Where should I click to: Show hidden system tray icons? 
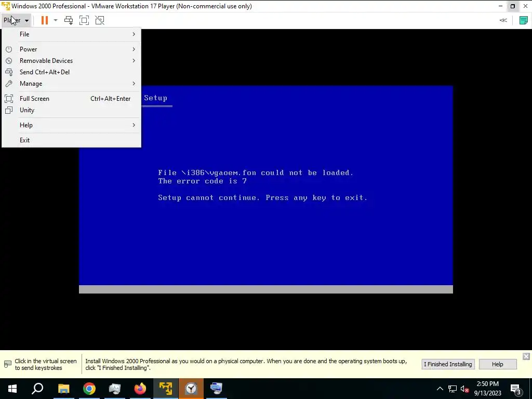pos(440,389)
